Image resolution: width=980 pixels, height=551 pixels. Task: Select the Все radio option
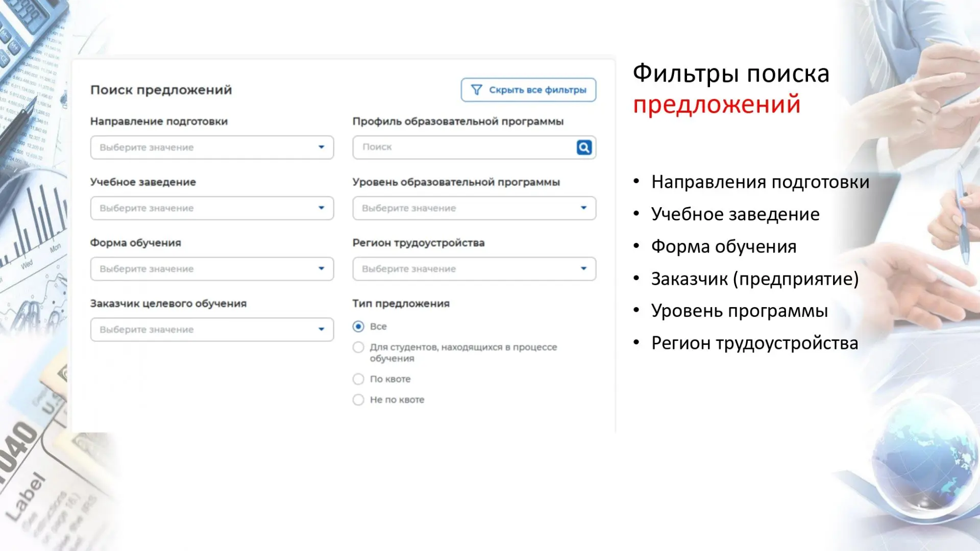coord(358,327)
